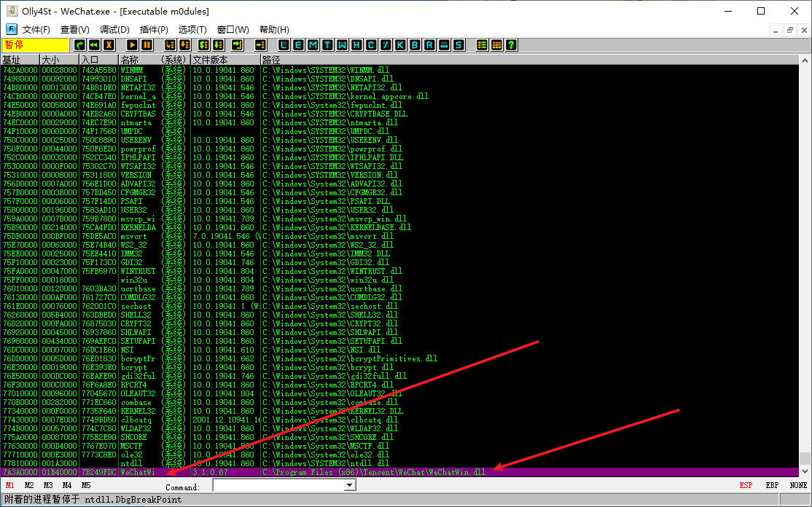Screen dimensions: 812x507
Task: Switch to the M4 memory tab
Action: coord(67,485)
